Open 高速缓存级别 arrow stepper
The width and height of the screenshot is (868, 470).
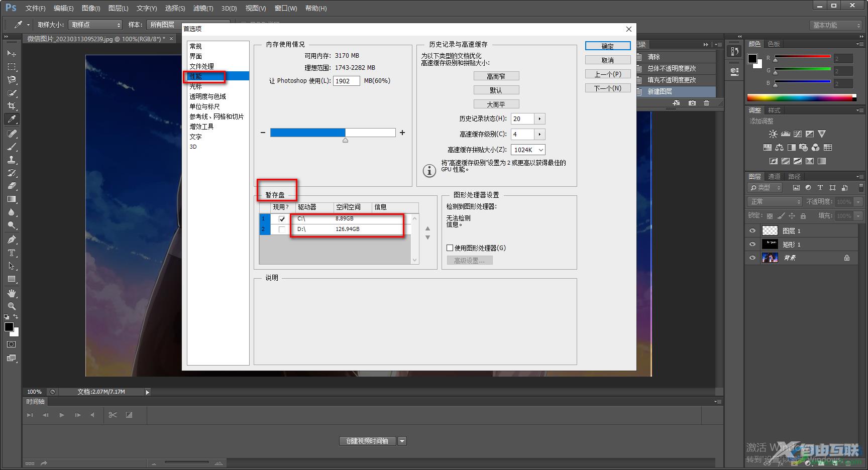(539, 135)
